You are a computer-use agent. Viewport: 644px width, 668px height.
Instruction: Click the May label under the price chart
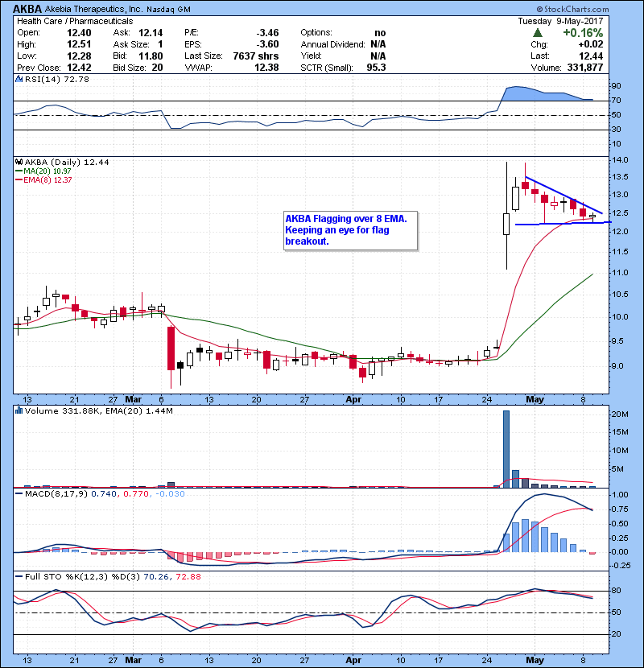[x=535, y=399]
